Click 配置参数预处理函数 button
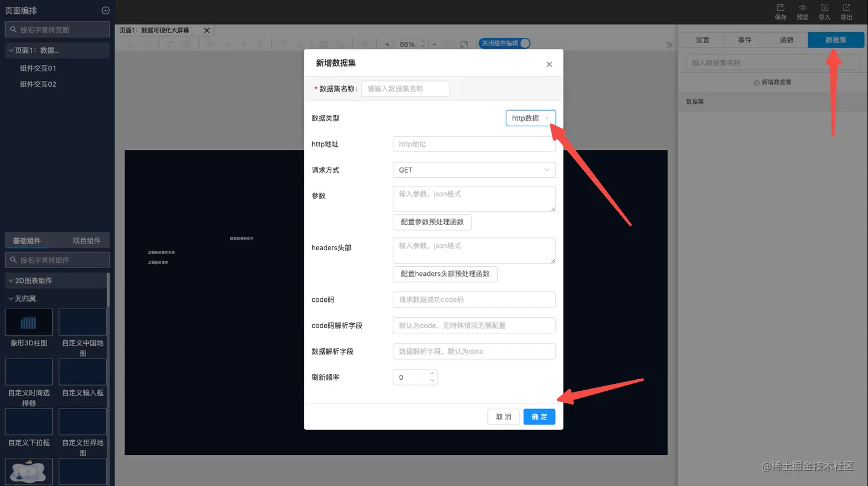Image resolution: width=868 pixels, height=486 pixels. click(432, 222)
